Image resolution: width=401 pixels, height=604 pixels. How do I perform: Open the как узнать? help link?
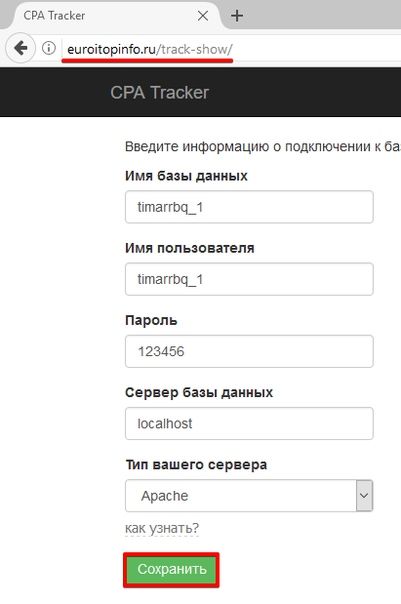[x=162, y=528]
